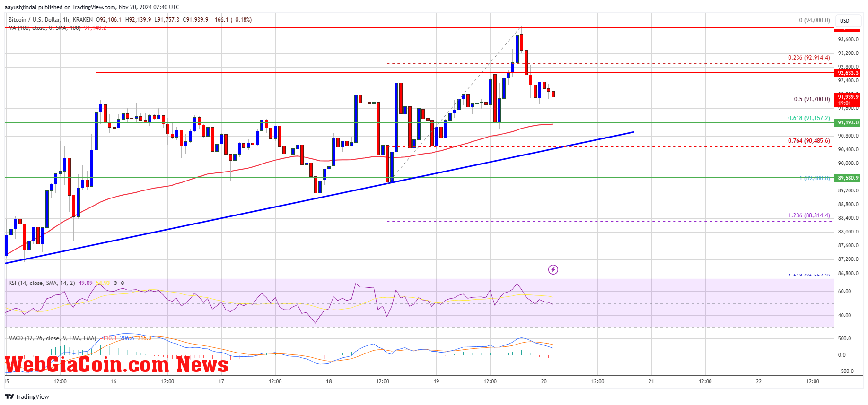This screenshot has width=868, height=405.
Task: Click the 90,000.0 price axis tick
Action: pyautogui.click(x=848, y=163)
